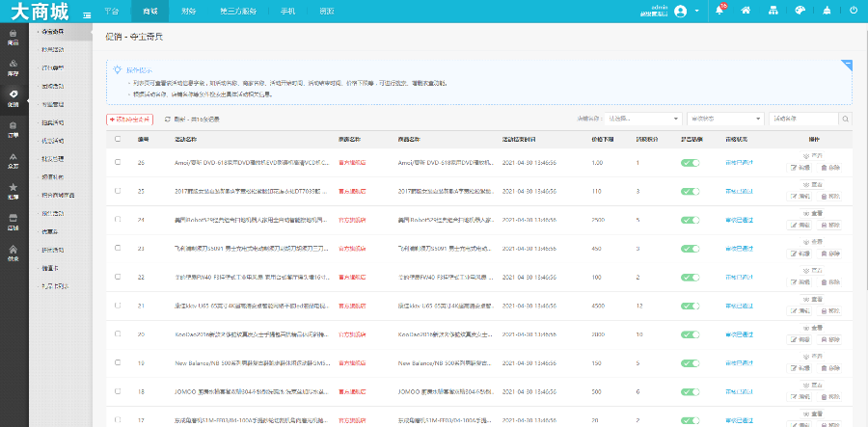The width and height of the screenshot is (868, 427).
Task: Click the red add-promotion button
Action: click(129, 119)
